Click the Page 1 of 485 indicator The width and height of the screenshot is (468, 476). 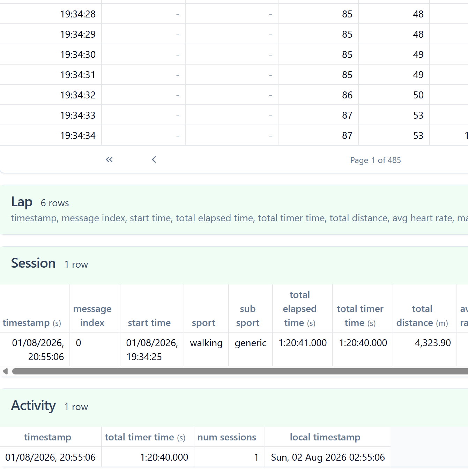(376, 160)
